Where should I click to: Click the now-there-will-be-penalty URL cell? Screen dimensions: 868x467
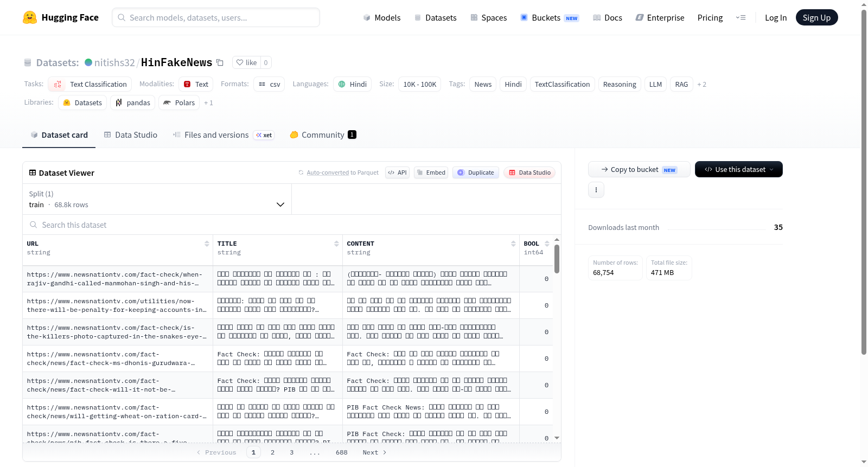(118, 305)
